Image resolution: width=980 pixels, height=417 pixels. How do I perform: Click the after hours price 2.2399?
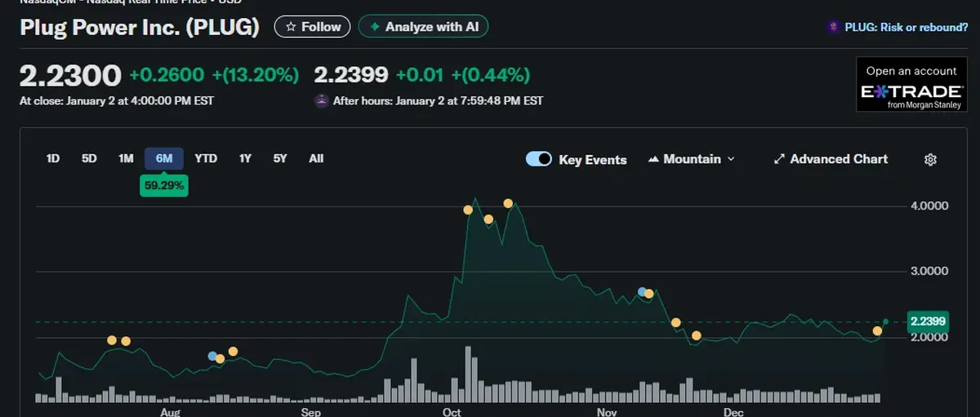click(x=351, y=76)
